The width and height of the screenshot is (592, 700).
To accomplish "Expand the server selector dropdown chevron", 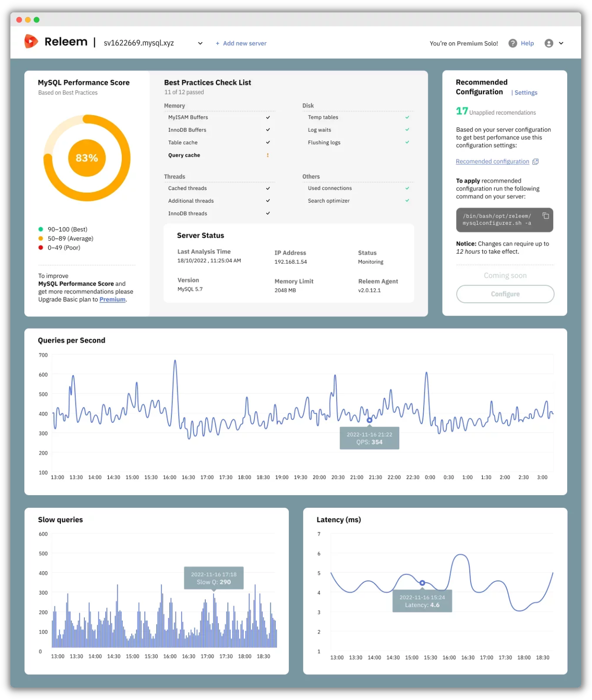I will coord(200,43).
